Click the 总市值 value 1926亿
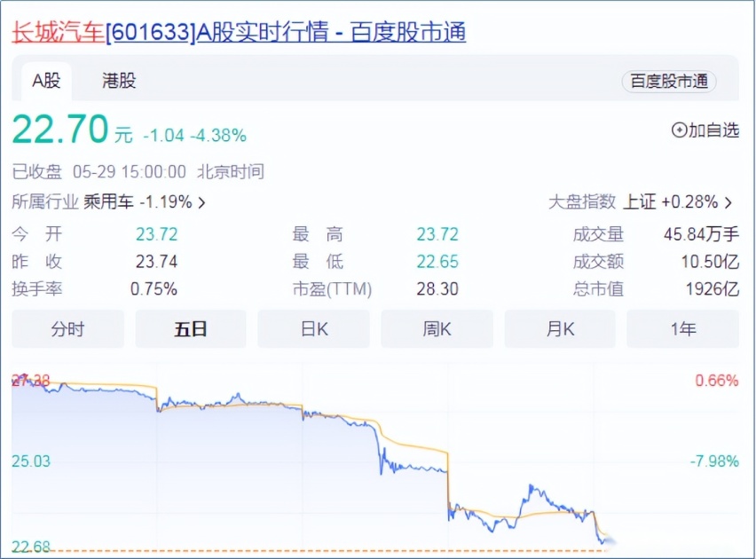This screenshot has height=559, width=756. point(713,289)
